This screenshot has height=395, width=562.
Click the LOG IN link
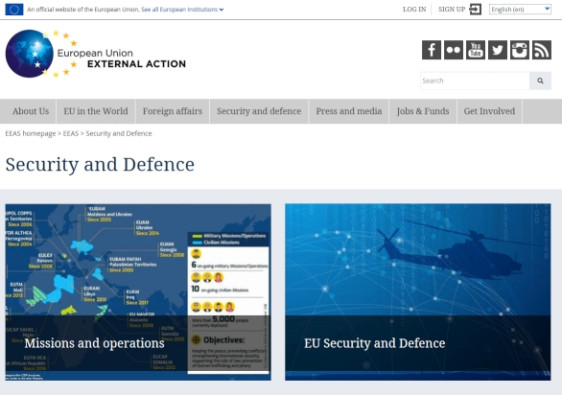[414, 9]
